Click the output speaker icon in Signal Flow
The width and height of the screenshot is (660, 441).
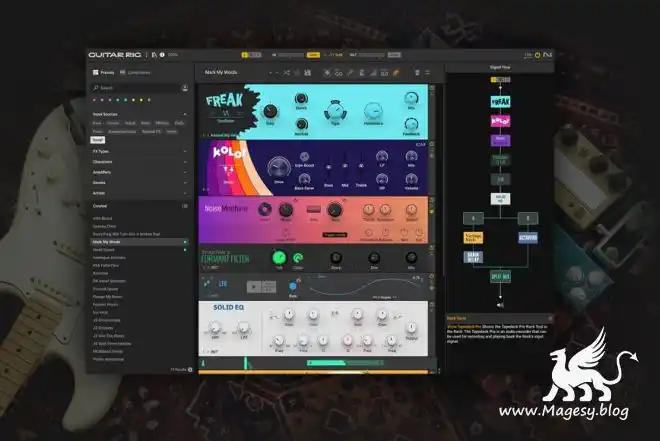tap(500, 305)
